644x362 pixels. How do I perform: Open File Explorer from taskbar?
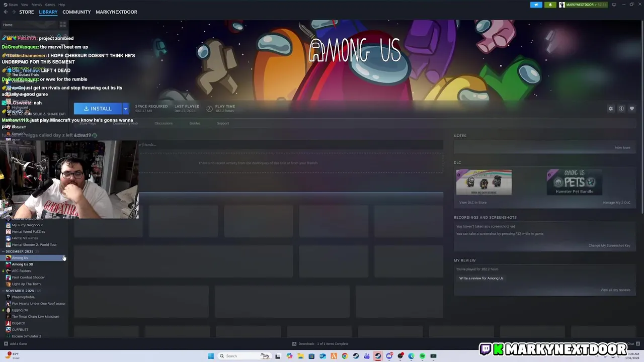(x=300, y=356)
